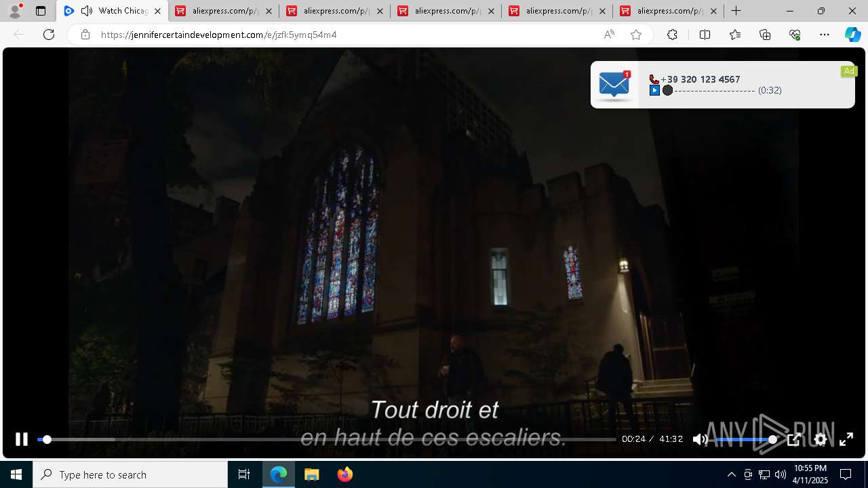
Task: Switch to the fourth aliexpress.com tab
Action: pos(557,11)
